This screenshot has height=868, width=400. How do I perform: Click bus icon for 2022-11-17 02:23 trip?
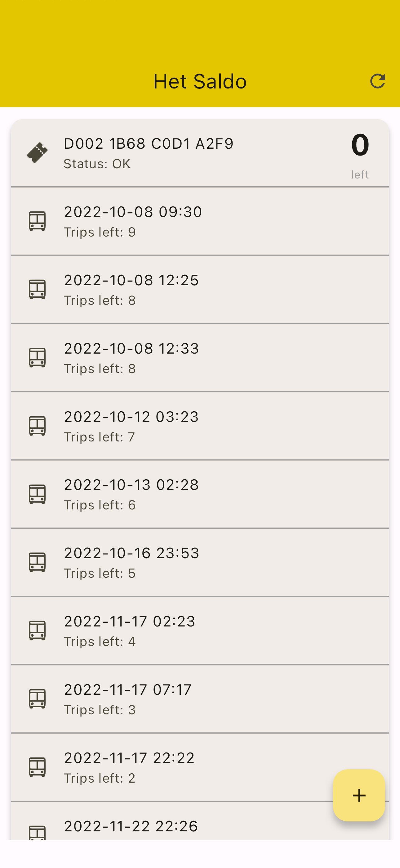[x=38, y=631]
